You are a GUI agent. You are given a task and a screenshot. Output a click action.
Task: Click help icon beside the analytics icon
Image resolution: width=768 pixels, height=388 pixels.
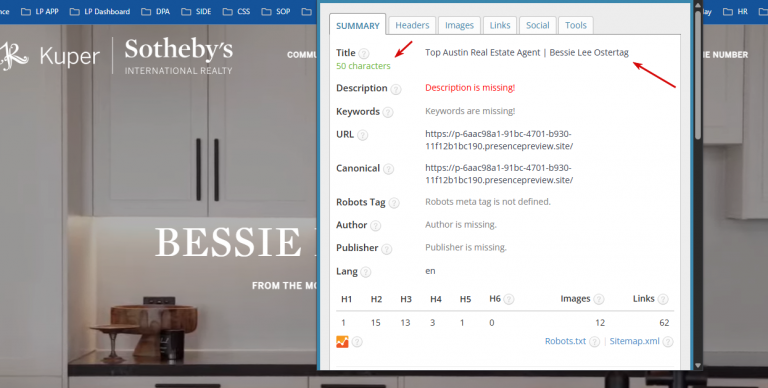pos(358,342)
